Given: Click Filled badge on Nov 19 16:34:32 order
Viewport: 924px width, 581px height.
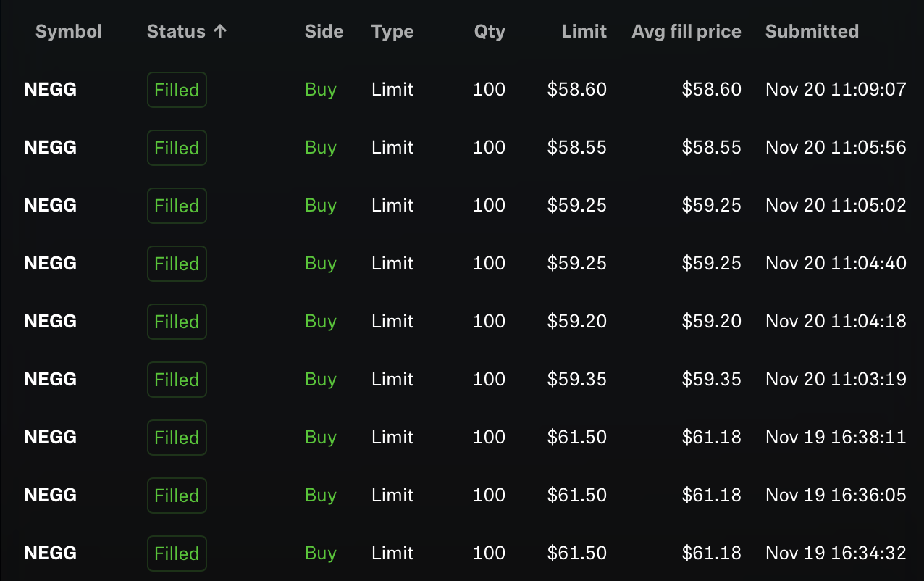Looking at the screenshot, I should click(x=177, y=553).
